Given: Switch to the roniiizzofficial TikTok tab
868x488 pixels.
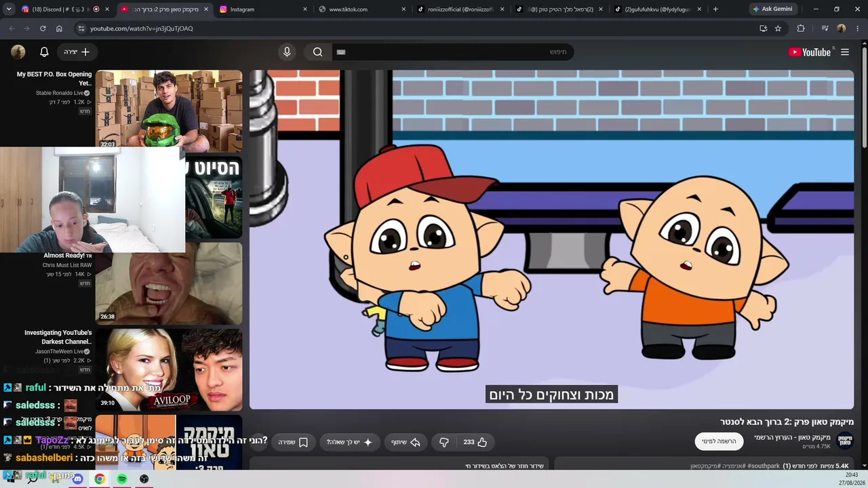Looking at the screenshot, I should click(x=460, y=9).
